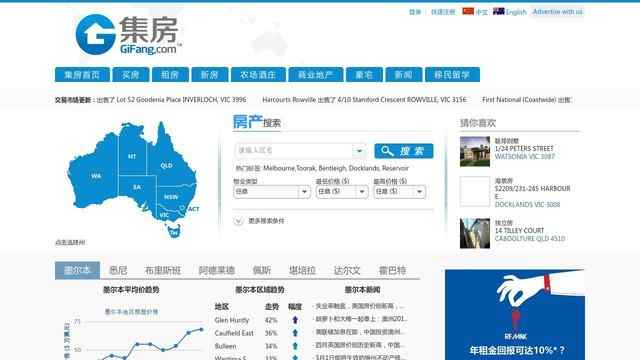640x360 pixels.
Task: Open the minimum price dropdown
Action: 342,191
